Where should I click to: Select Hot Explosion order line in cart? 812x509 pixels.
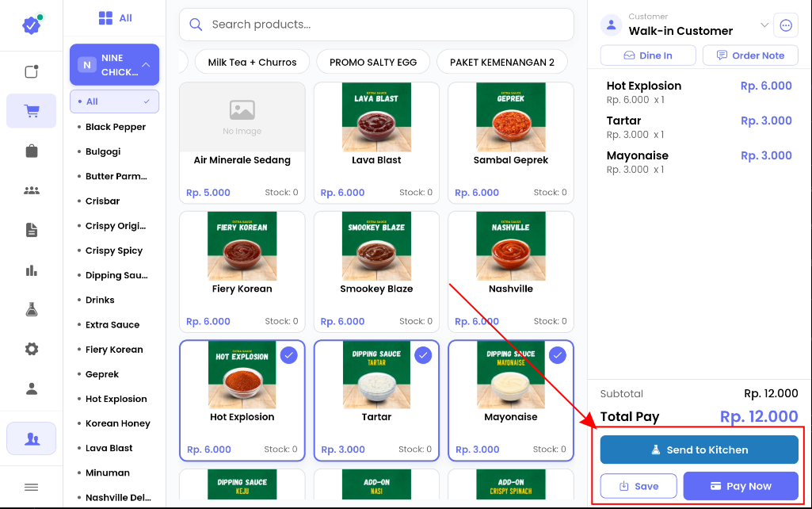[x=699, y=92]
